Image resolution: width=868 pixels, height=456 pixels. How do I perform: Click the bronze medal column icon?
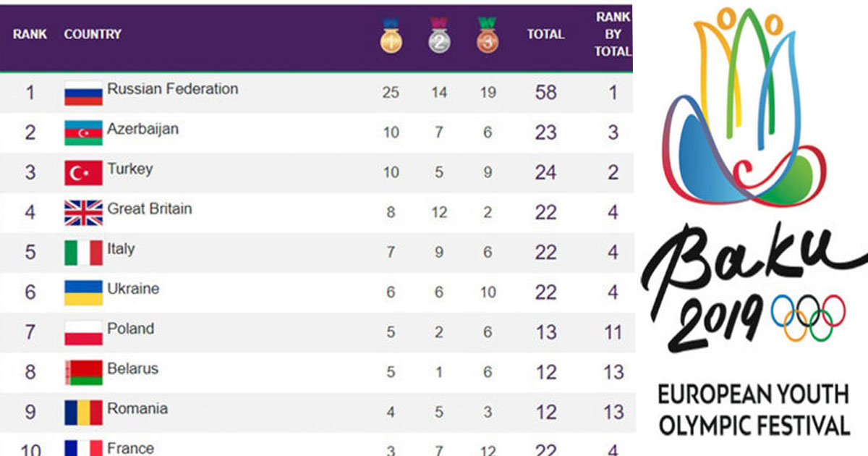tap(488, 35)
